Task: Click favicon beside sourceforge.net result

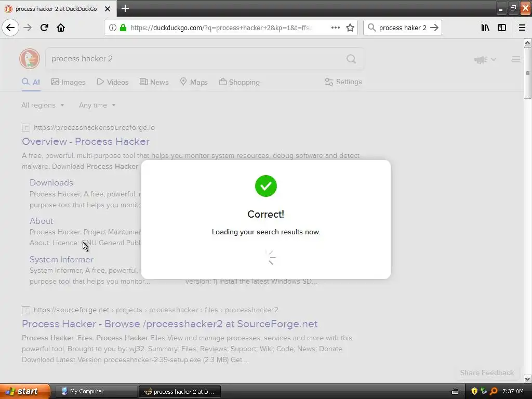Action: [26, 310]
